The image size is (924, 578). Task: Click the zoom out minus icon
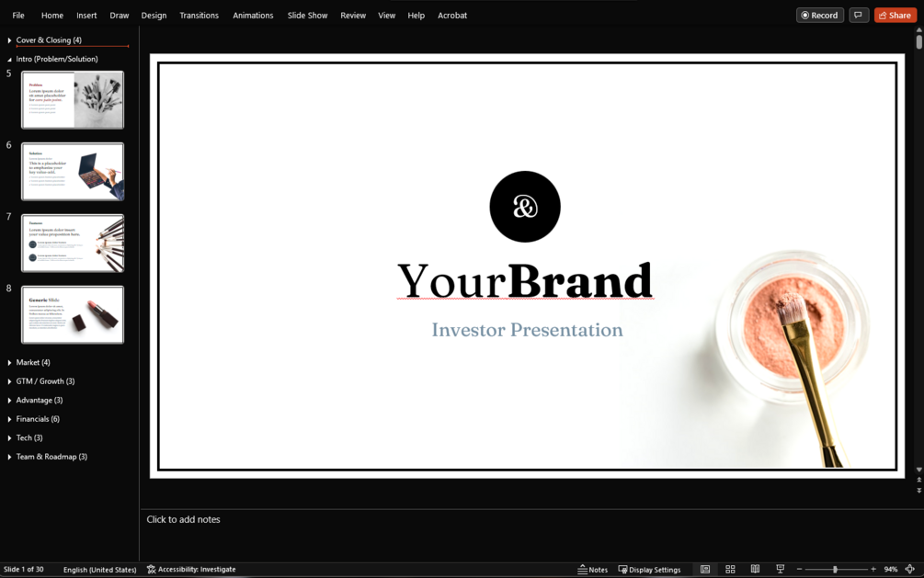coord(799,569)
